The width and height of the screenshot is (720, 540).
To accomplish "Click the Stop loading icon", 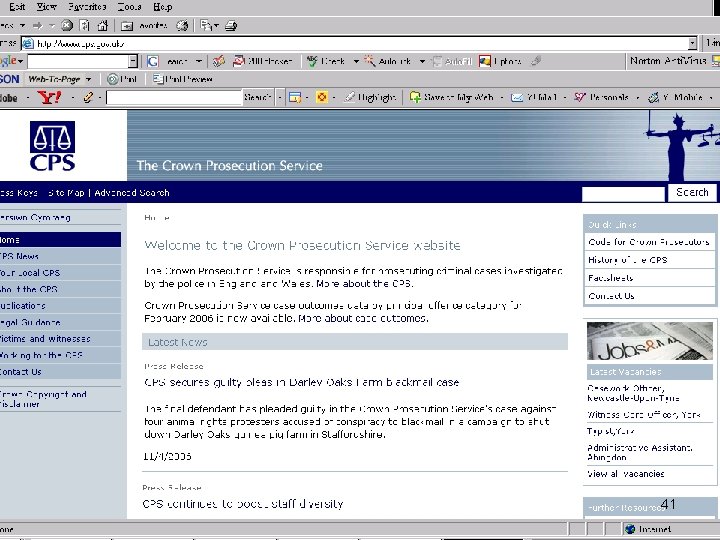I will pyautogui.click(x=67, y=25).
